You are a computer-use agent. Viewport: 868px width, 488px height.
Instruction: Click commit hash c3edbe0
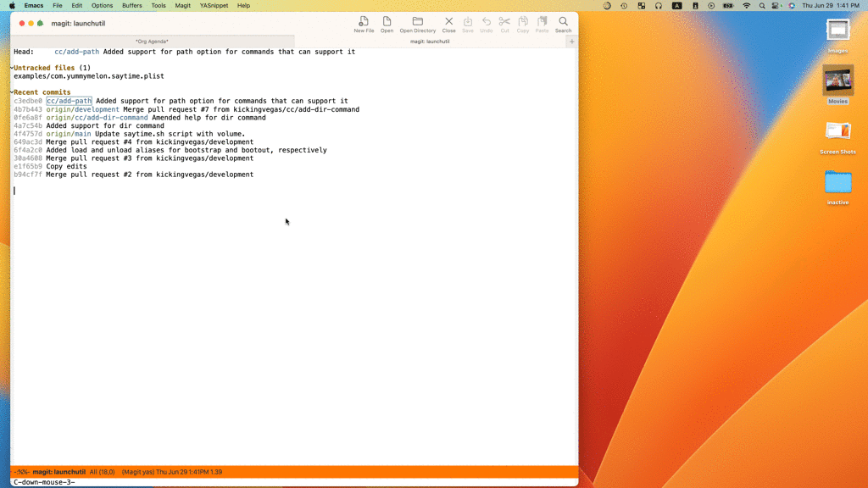click(x=28, y=101)
